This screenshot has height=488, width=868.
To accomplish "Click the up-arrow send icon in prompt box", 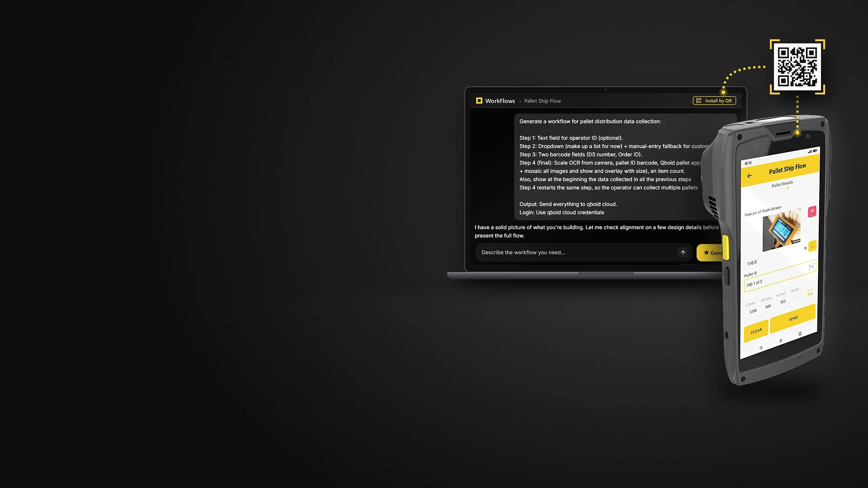I will click(683, 253).
